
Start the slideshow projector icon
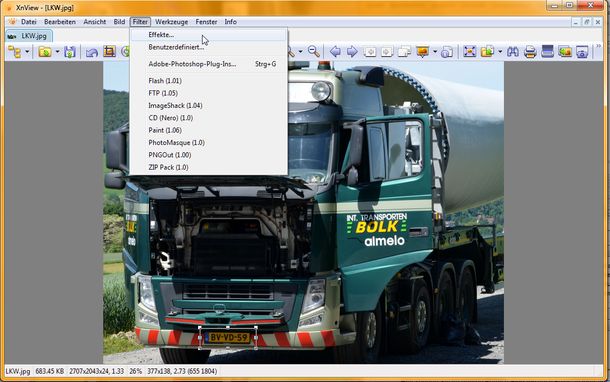tap(422, 51)
